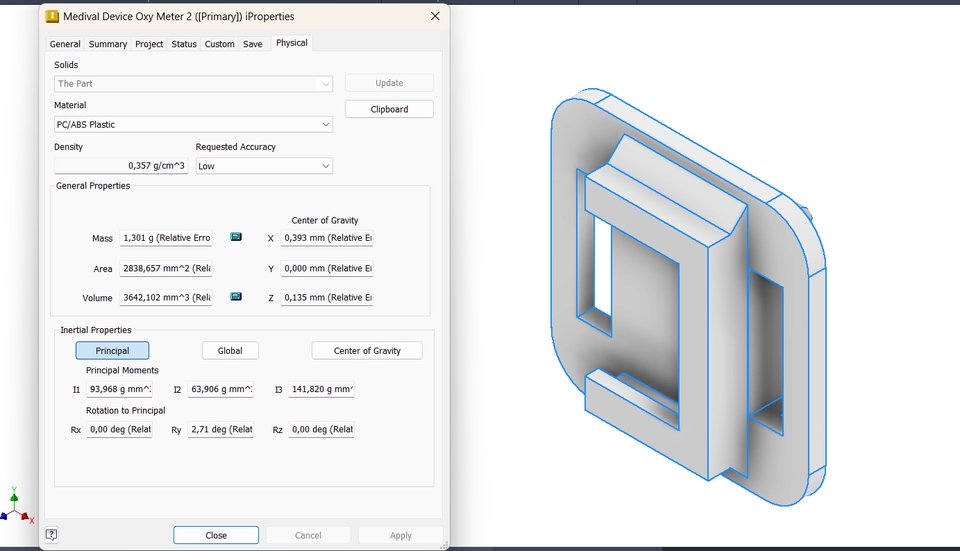The width and height of the screenshot is (960, 551).
Task: Select the Physical tab
Action: click(291, 43)
